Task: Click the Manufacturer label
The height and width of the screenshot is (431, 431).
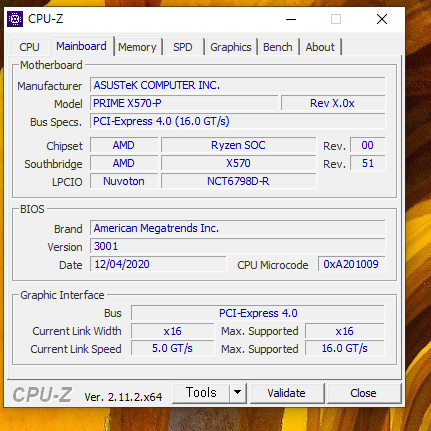Action: tap(50, 86)
